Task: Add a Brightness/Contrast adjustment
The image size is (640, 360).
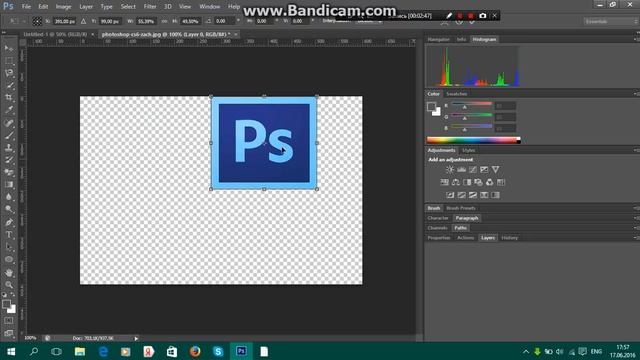Action: 450,169
